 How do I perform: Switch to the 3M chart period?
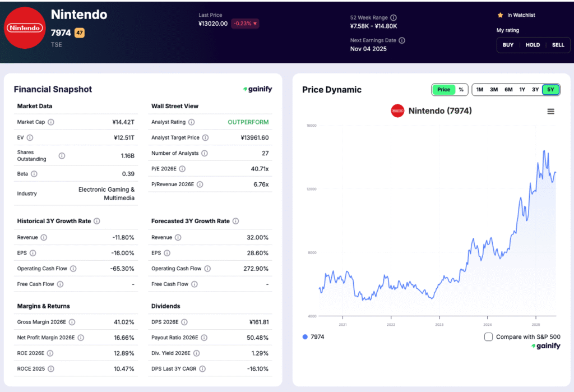494,89
